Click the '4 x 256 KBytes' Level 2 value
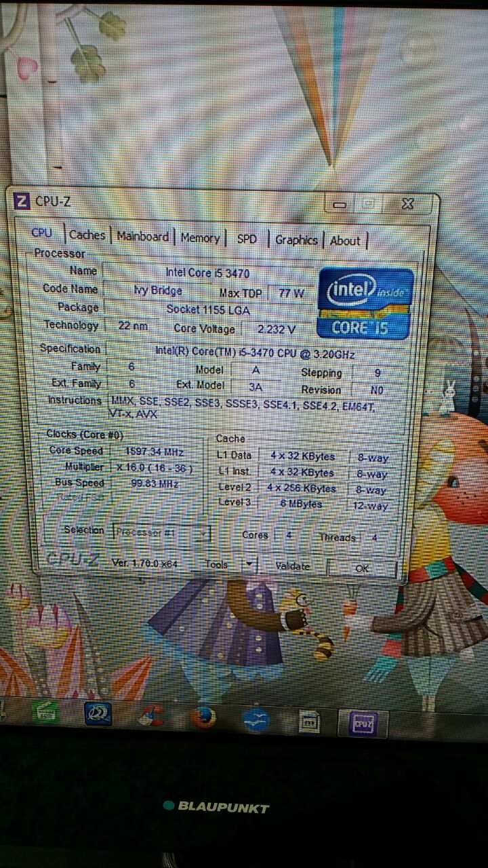This screenshot has width=488, height=868. pos(301,488)
